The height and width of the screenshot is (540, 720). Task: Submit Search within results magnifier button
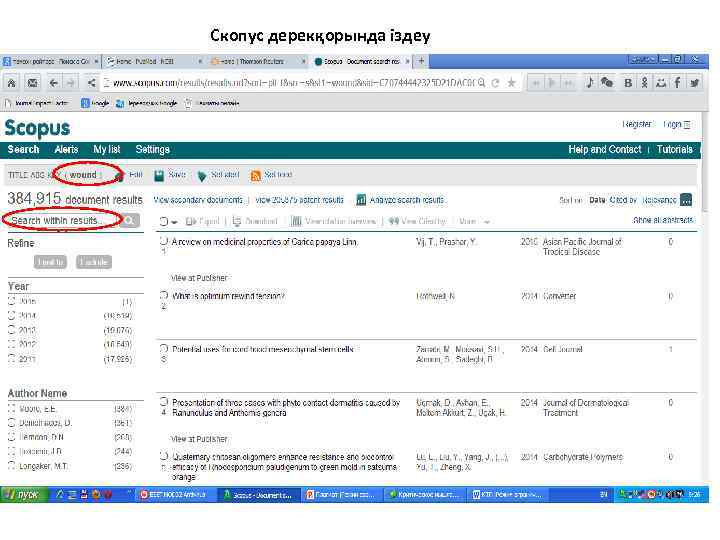[130, 220]
